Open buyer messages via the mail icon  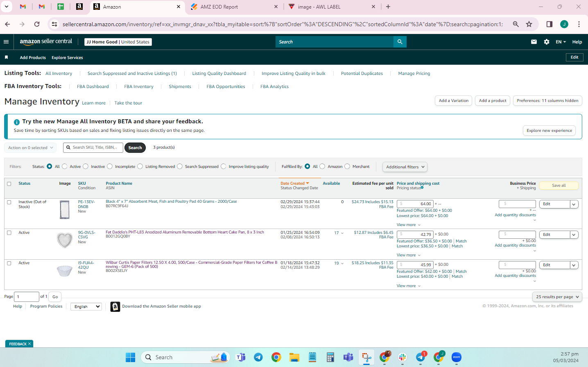tap(534, 42)
